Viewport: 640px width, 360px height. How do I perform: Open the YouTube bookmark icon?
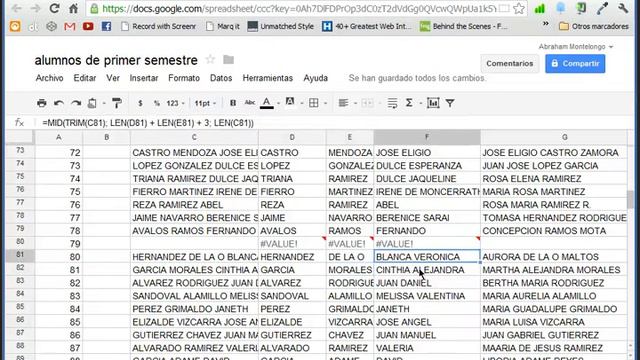pyautogui.click(x=88, y=27)
